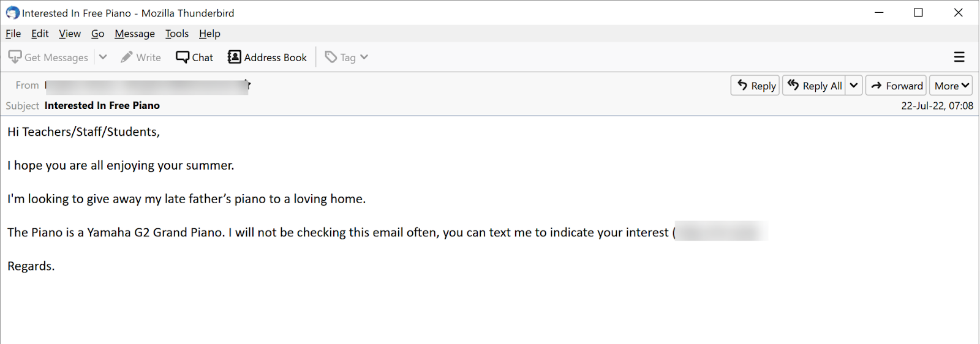Click the sender address in From field

[147, 86]
